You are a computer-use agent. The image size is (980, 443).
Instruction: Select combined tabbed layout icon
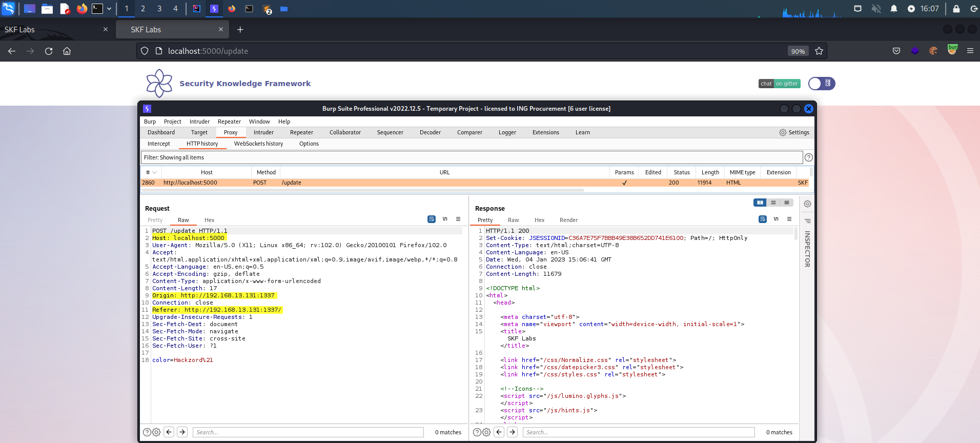[787, 203]
